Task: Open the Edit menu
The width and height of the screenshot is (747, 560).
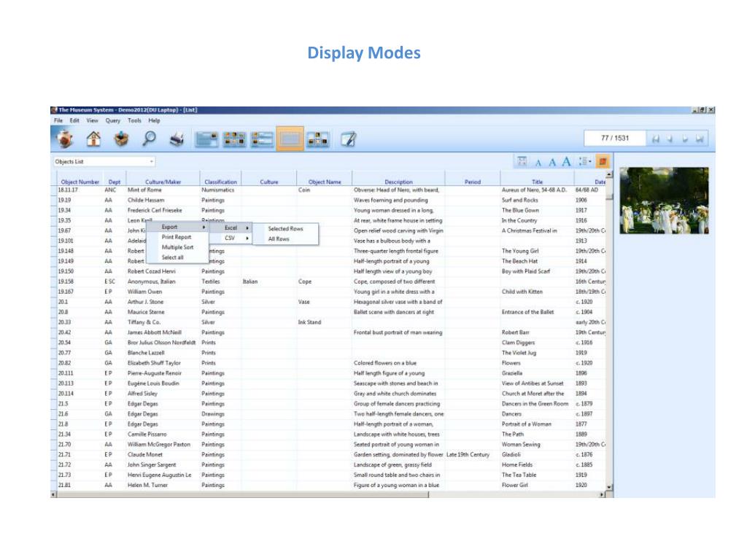Action: click(74, 120)
